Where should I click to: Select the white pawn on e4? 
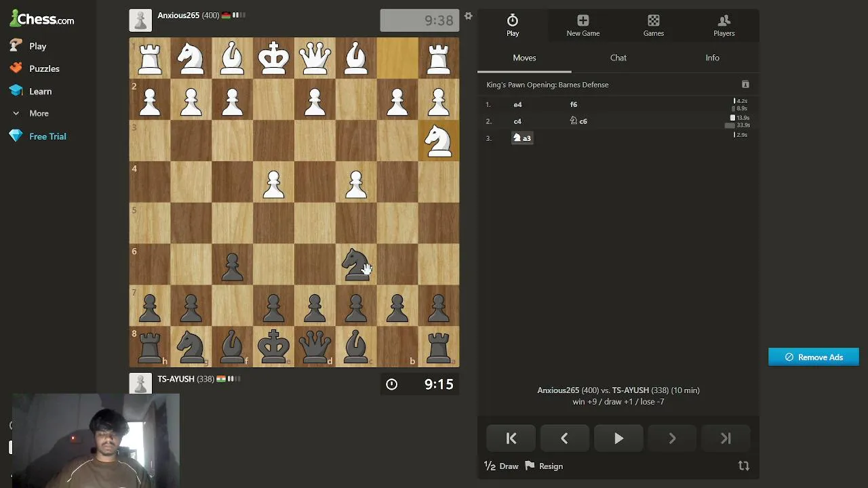point(273,182)
